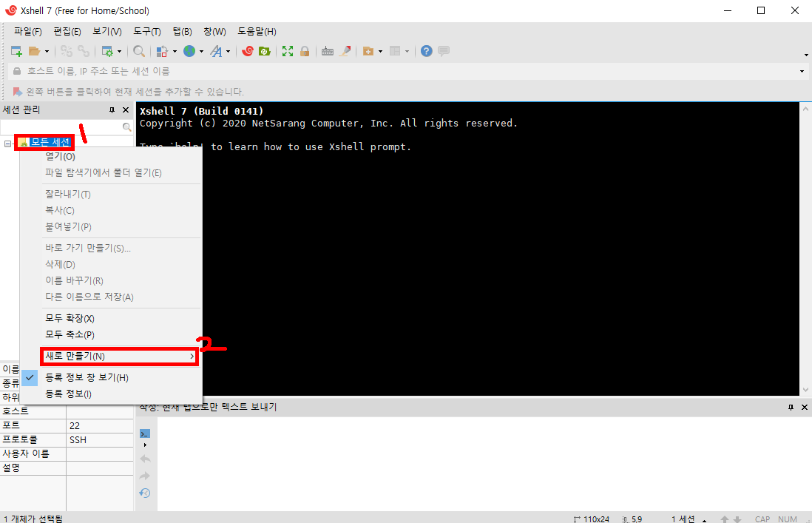Expand small arrow under compose prompt icon
812x523 pixels.
click(x=145, y=445)
